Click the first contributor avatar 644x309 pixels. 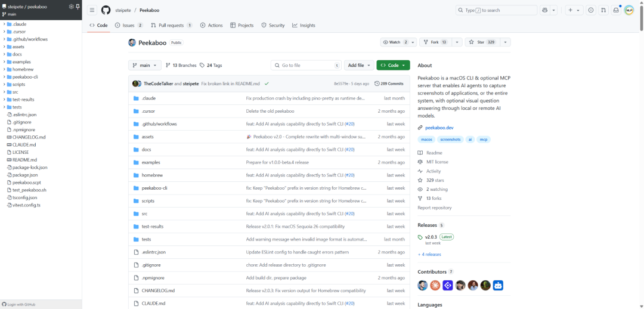pos(423,285)
